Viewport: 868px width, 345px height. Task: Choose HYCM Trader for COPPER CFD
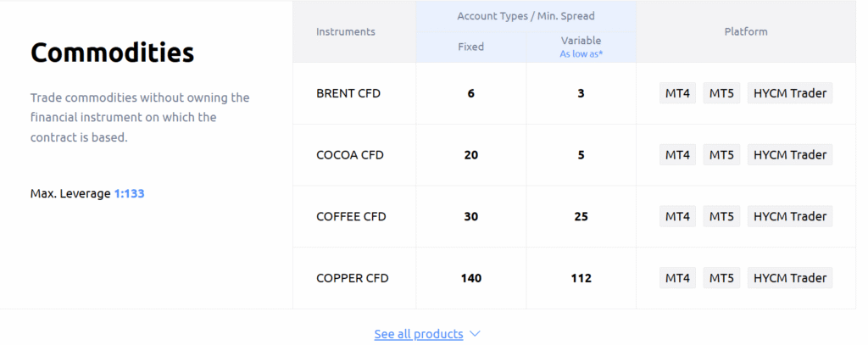(x=789, y=278)
